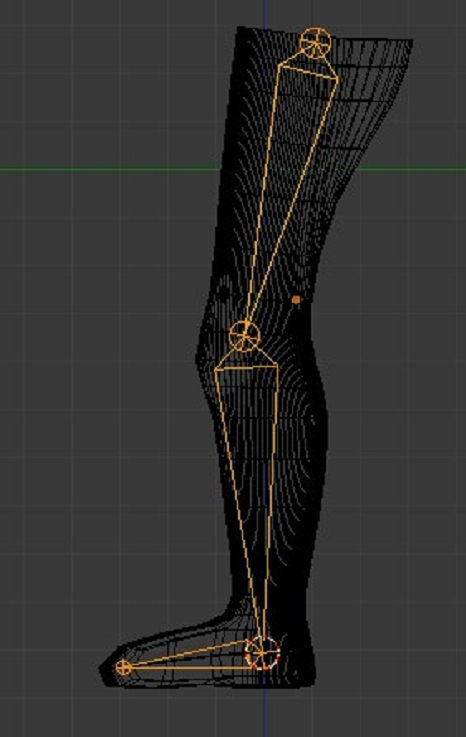Click the small orange origin dot behind knee
Screen dimensions: 466x737
coord(296,299)
